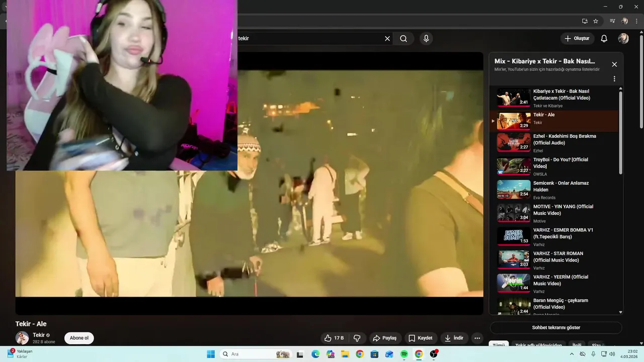Open the Tekir channel name link
Viewport: 644px width, 362px height.
click(39, 335)
